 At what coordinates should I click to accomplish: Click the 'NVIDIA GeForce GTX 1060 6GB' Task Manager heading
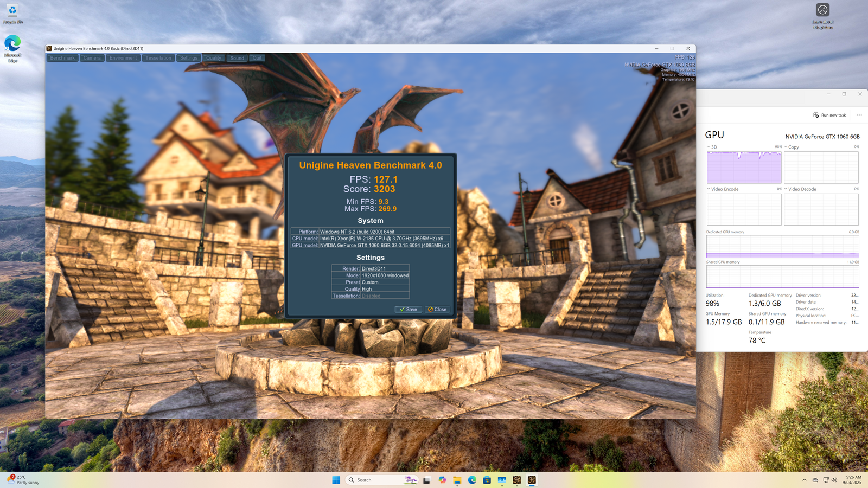point(822,137)
